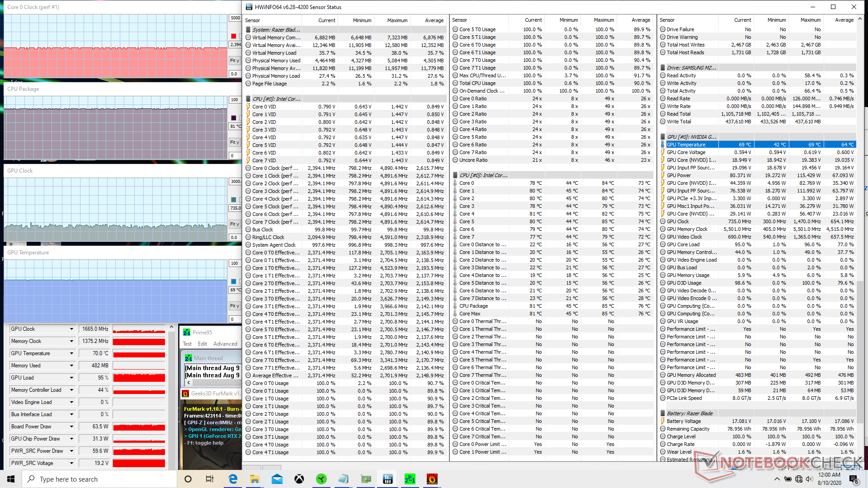This screenshot has width=868, height=488.
Task: Open Razer Synapse green taskbar icon
Action: point(321,479)
